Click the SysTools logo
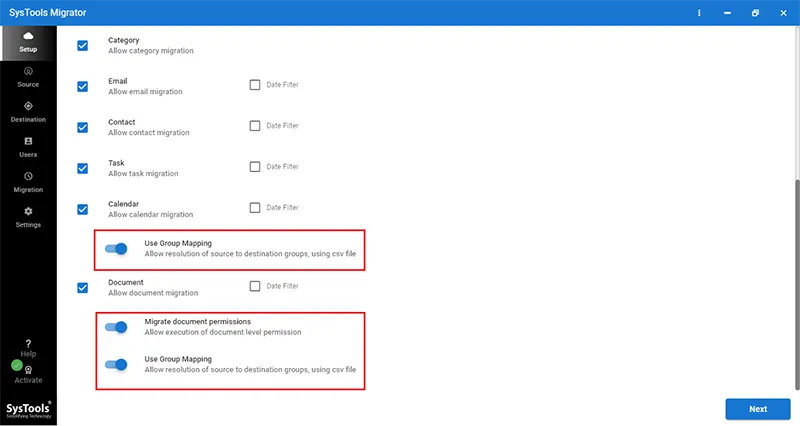This screenshot has width=800, height=426. 29,410
